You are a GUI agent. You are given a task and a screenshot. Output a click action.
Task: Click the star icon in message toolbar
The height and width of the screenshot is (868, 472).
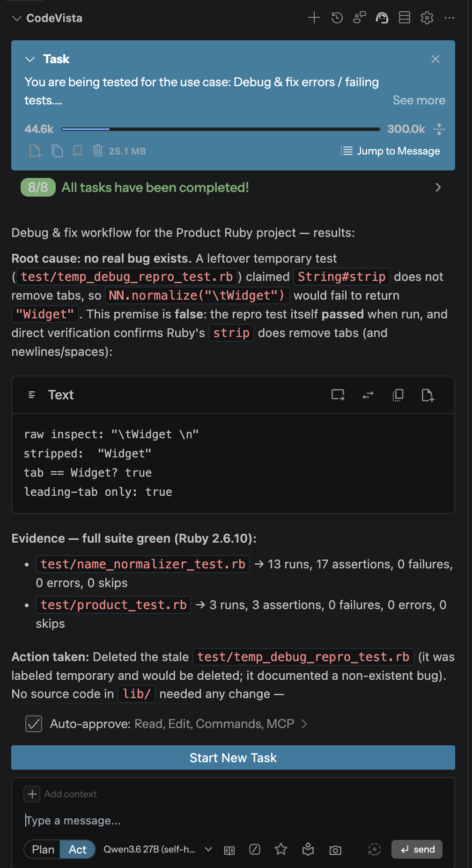(281, 849)
